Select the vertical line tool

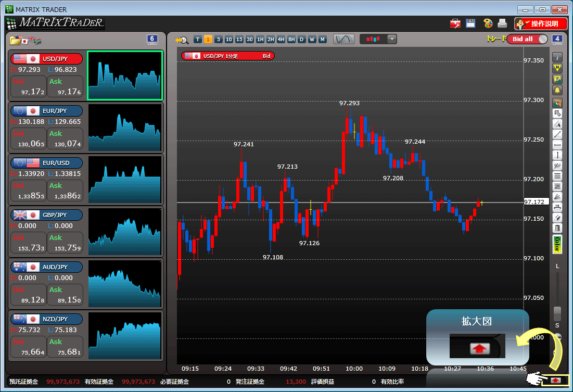[x=557, y=156]
